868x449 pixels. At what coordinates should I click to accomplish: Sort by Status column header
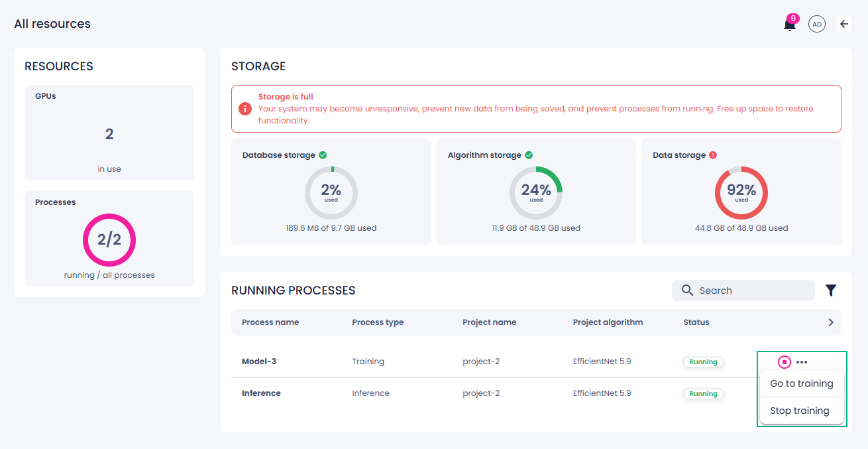tap(696, 322)
